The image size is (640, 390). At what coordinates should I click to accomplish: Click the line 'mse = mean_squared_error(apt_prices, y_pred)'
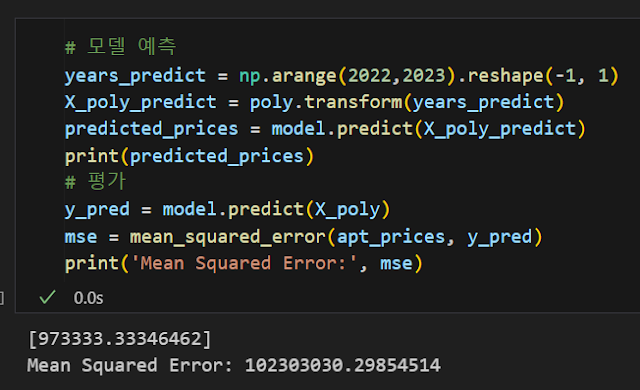click(x=303, y=237)
